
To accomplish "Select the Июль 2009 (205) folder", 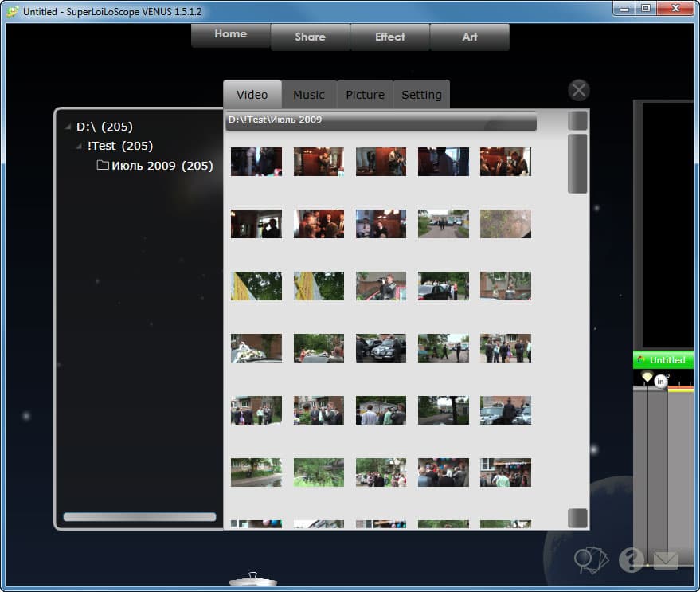I will click(155, 166).
